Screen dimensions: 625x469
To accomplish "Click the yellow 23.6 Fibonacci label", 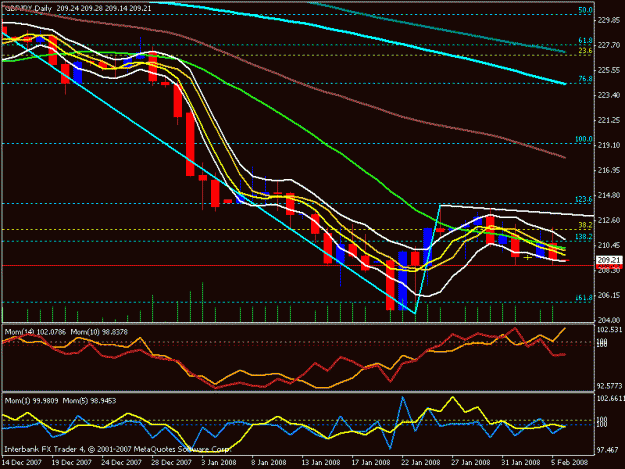I will pyautogui.click(x=585, y=51).
